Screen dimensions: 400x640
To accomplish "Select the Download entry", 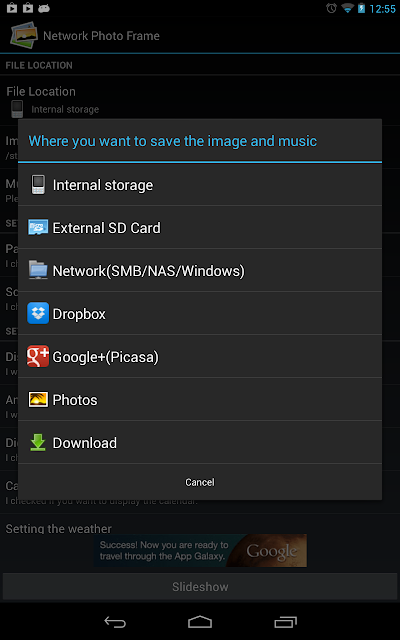I will pyautogui.click(x=200, y=442).
